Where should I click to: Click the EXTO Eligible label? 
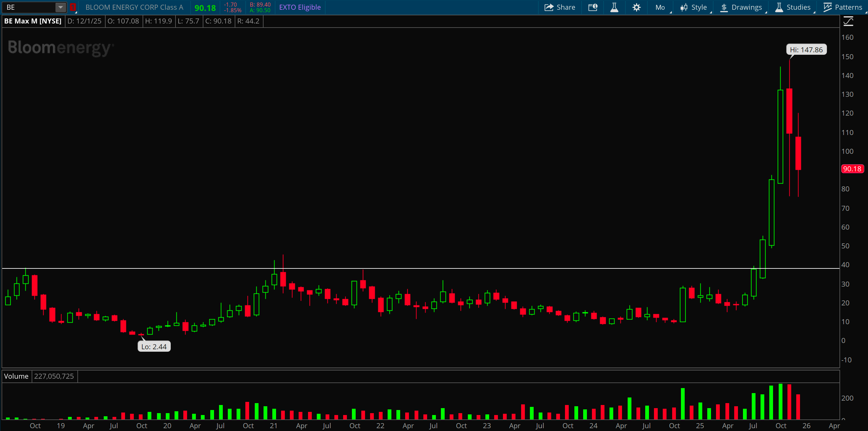coord(300,8)
